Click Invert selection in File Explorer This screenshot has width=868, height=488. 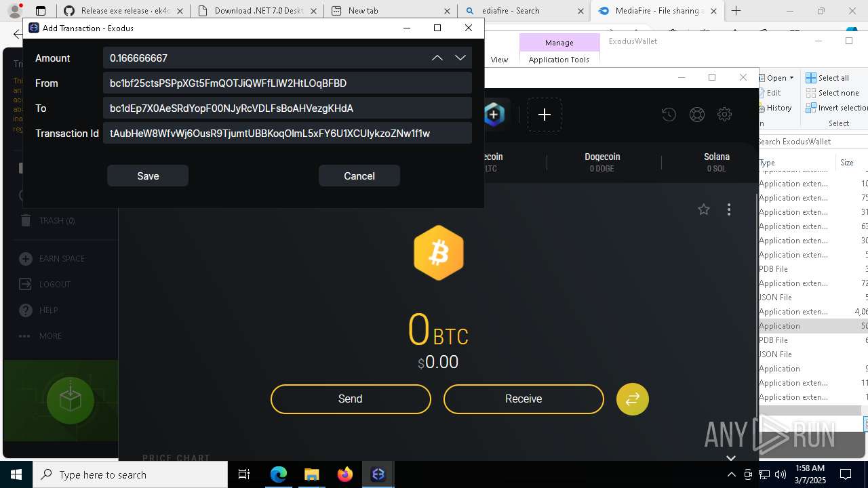point(837,108)
